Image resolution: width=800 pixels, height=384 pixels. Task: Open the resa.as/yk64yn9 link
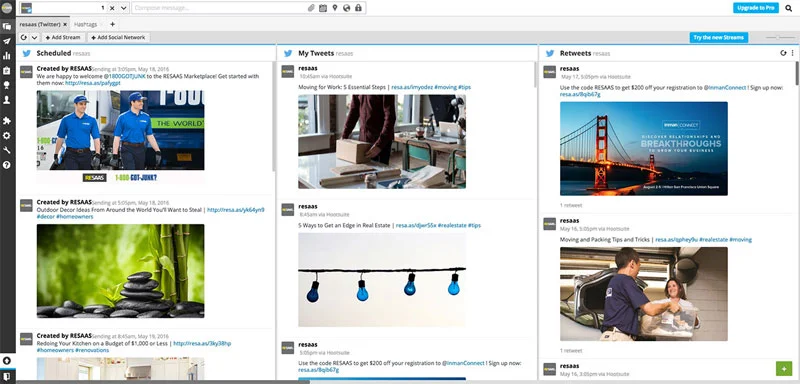(x=236, y=210)
